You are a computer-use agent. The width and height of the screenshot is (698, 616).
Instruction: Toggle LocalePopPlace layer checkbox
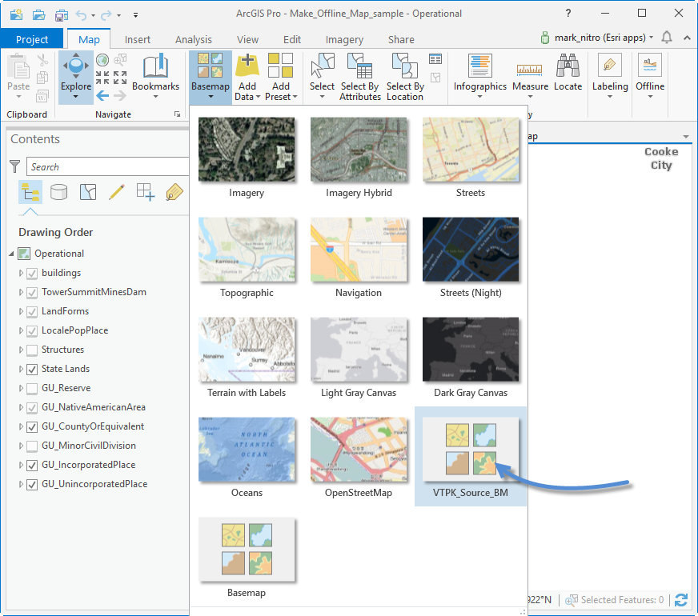pos(31,331)
